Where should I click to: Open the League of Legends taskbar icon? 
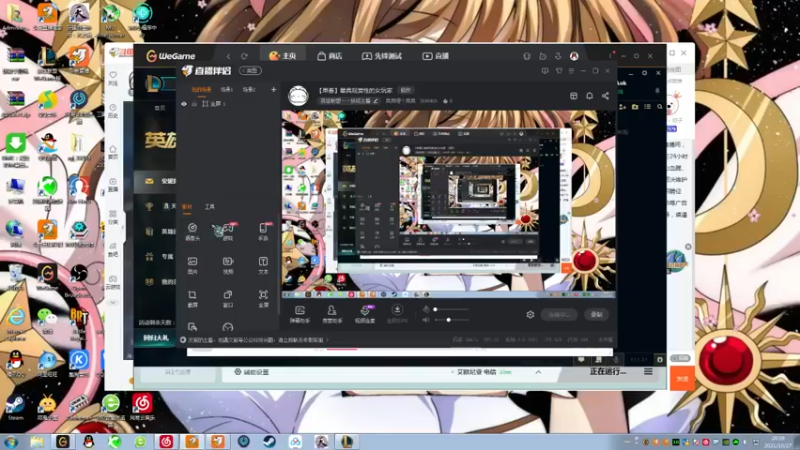tap(347, 441)
